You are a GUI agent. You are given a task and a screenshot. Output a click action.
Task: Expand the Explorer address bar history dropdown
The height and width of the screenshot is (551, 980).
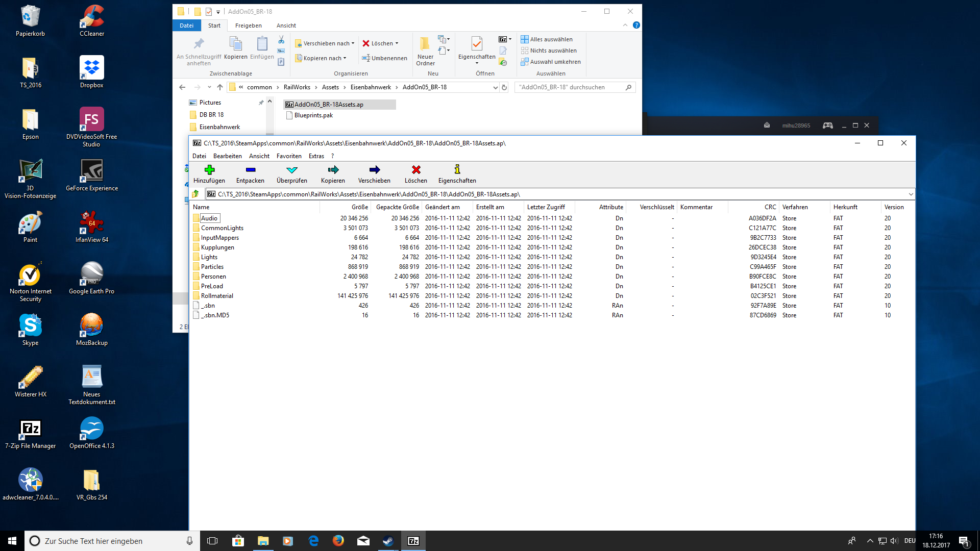coord(495,87)
